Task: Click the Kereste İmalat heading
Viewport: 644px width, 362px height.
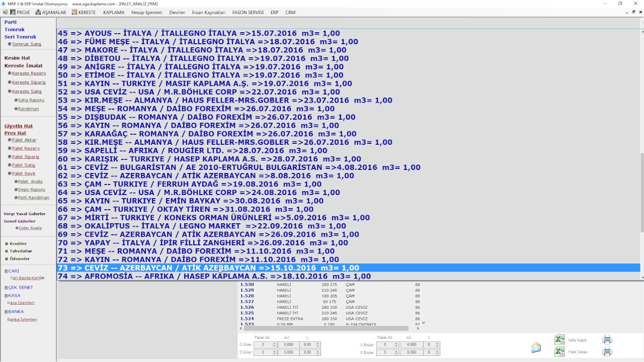Action: [x=23, y=66]
